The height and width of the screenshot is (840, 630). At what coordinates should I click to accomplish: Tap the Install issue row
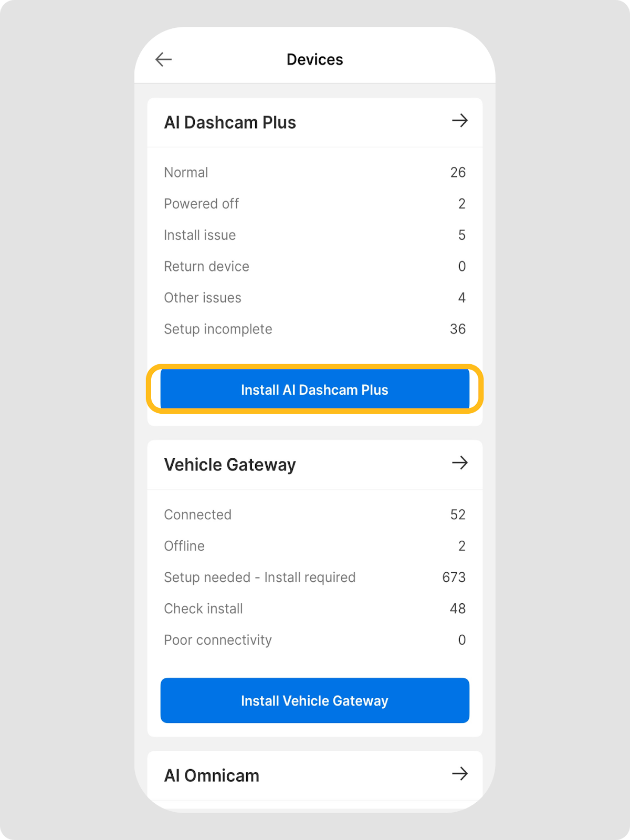[314, 235]
